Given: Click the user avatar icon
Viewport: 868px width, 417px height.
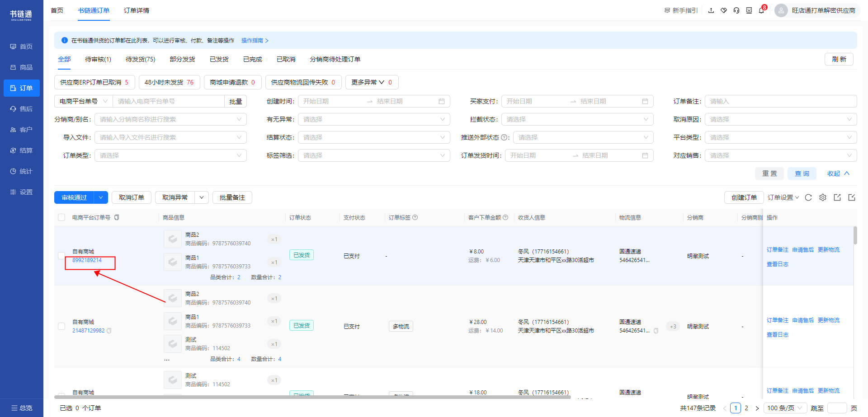Looking at the screenshot, I should 781,10.
